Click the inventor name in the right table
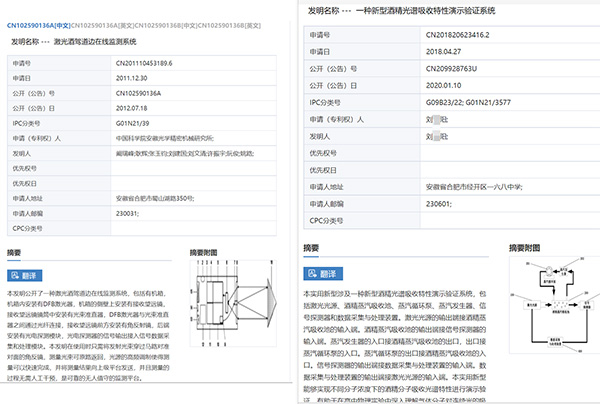 tap(437, 136)
